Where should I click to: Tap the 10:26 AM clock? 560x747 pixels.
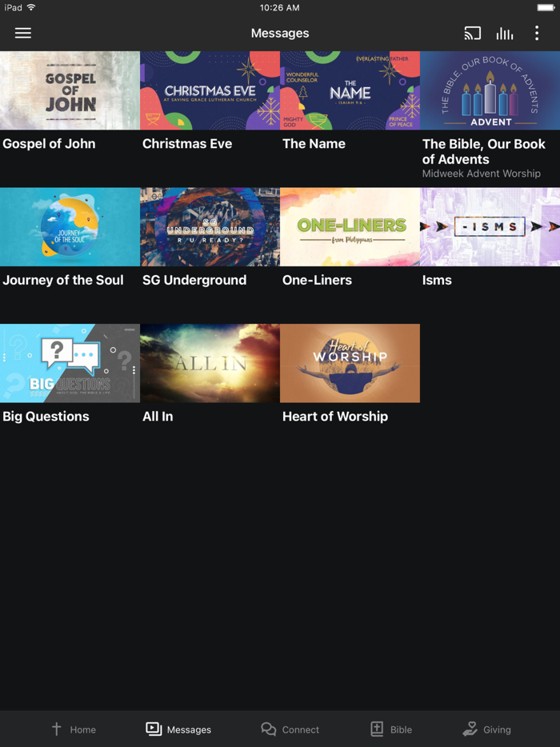click(x=279, y=8)
